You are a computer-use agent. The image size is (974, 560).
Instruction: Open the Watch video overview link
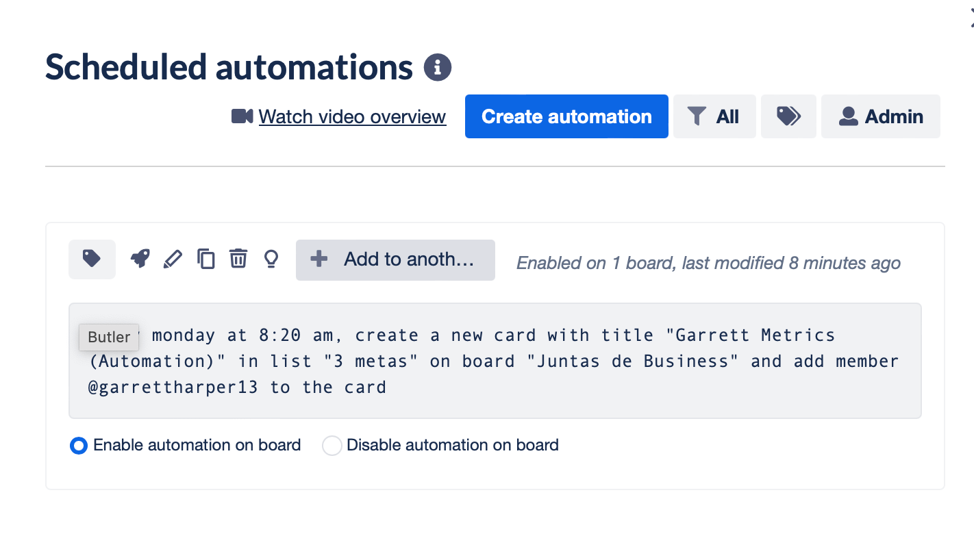(x=351, y=116)
